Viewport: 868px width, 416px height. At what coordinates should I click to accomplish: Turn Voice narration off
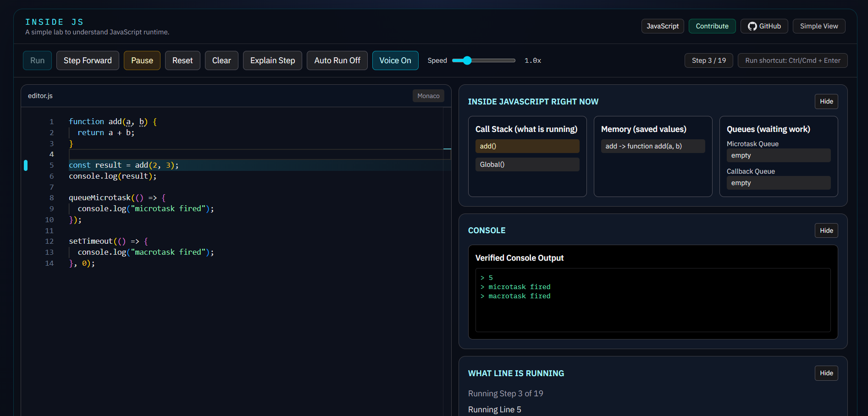[395, 60]
